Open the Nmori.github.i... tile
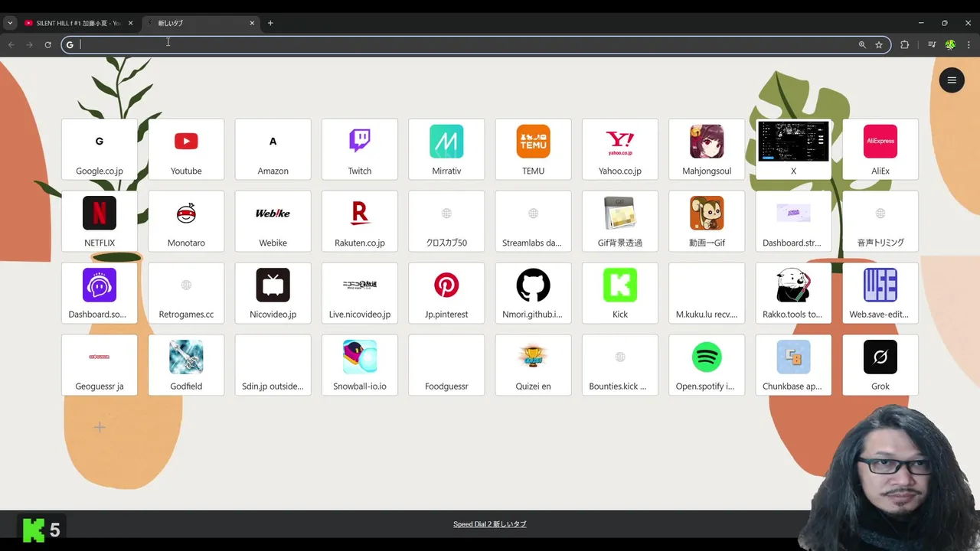Viewport: 980px width, 551px height. (x=534, y=293)
